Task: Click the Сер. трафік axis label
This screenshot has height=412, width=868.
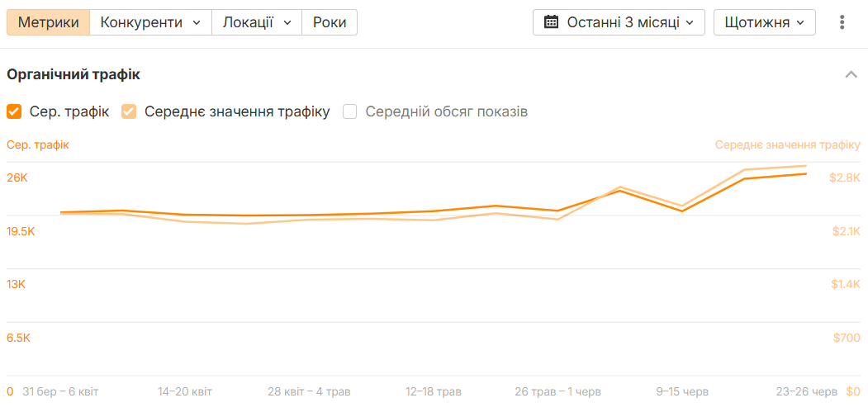Action: pyautogui.click(x=38, y=145)
